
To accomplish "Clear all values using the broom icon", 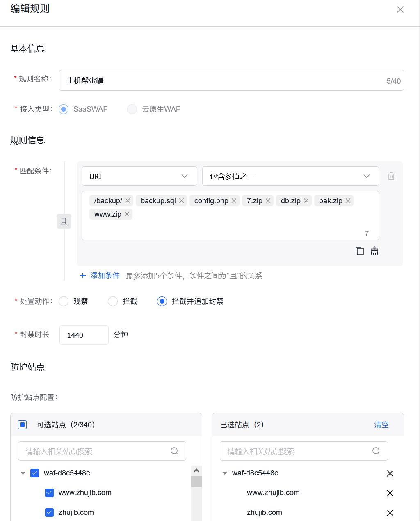I will pos(374,251).
